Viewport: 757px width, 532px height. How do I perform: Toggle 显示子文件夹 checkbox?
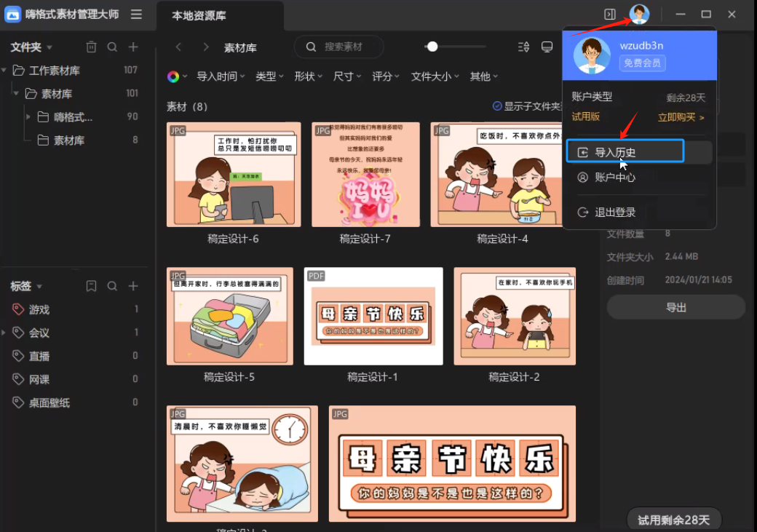(x=496, y=106)
